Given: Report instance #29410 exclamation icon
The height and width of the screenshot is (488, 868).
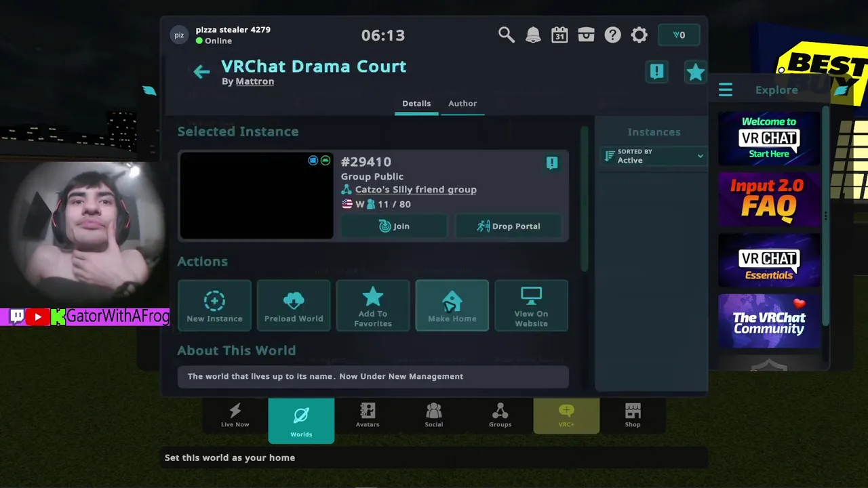Looking at the screenshot, I should [x=552, y=163].
